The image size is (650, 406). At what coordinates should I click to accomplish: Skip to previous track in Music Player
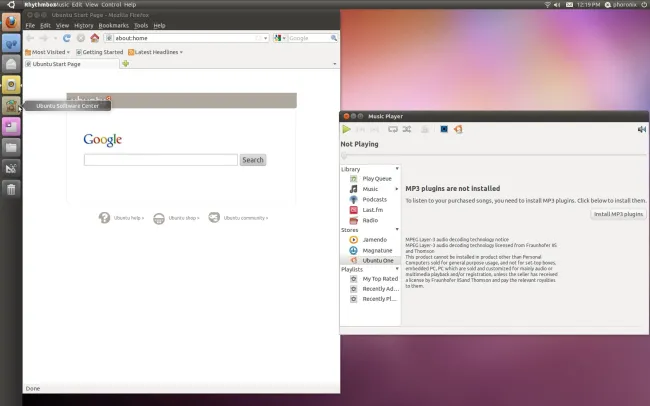click(x=360, y=129)
